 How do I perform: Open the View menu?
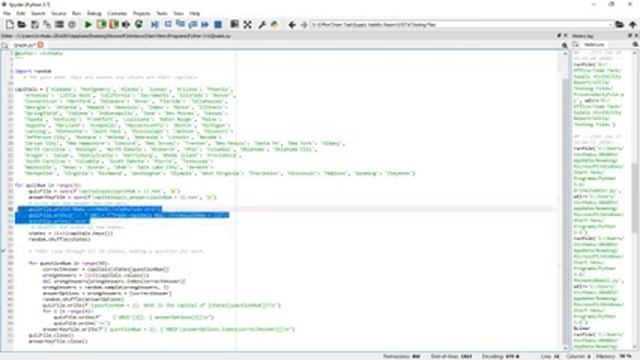pyautogui.click(x=178, y=13)
